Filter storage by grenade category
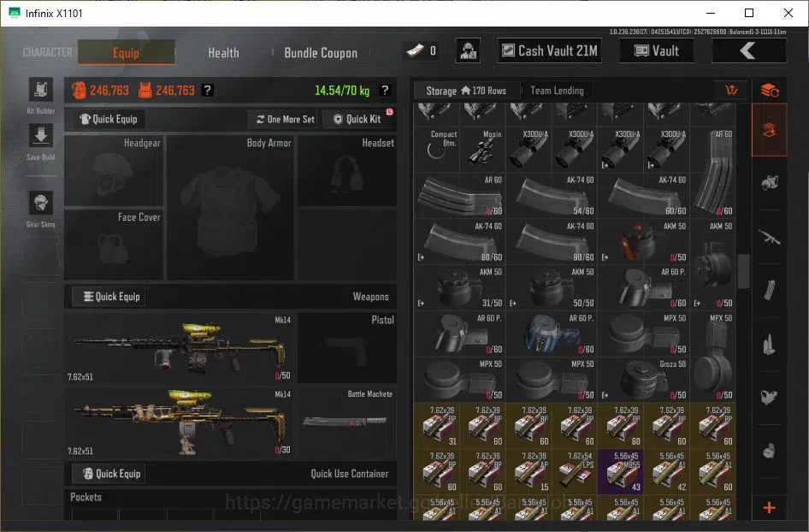Screen dimensions: 809x532 [770, 451]
